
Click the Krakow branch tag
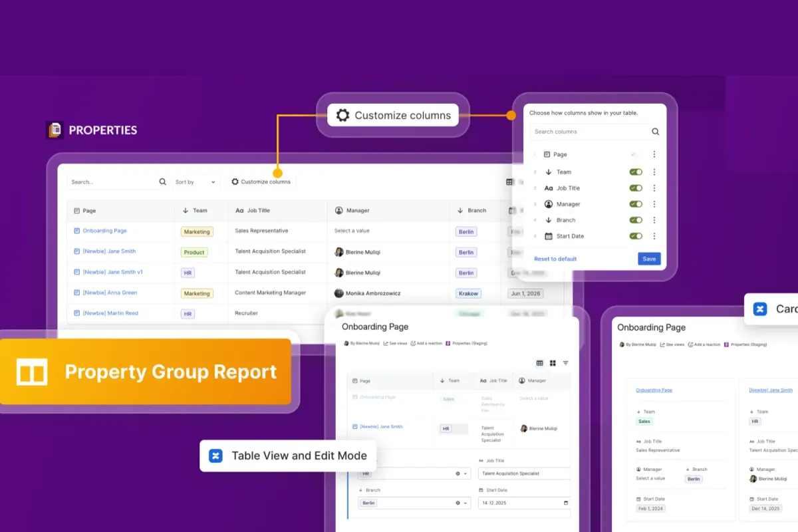[x=468, y=293]
